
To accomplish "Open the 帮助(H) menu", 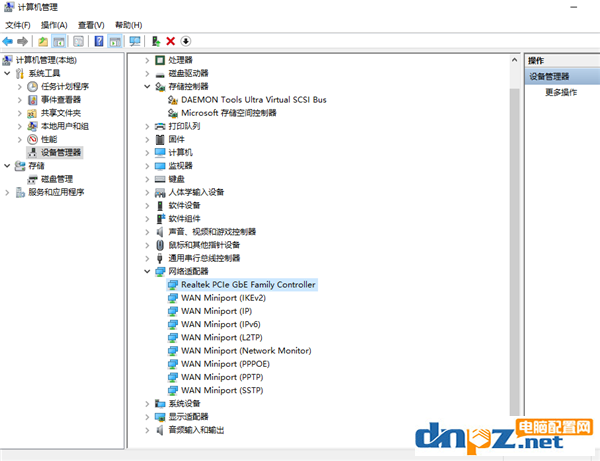I will click(x=129, y=25).
